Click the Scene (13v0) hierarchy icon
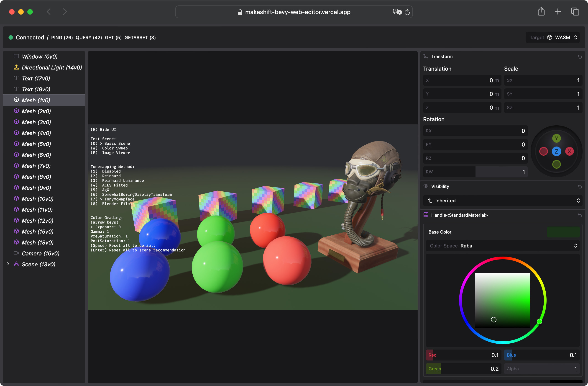Screen dimensions: 588x386 coord(16,264)
